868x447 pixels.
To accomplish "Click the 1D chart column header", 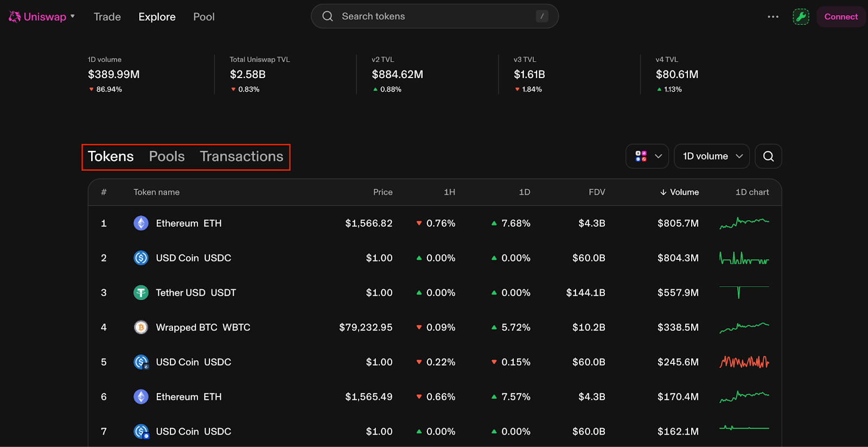I will (x=752, y=192).
